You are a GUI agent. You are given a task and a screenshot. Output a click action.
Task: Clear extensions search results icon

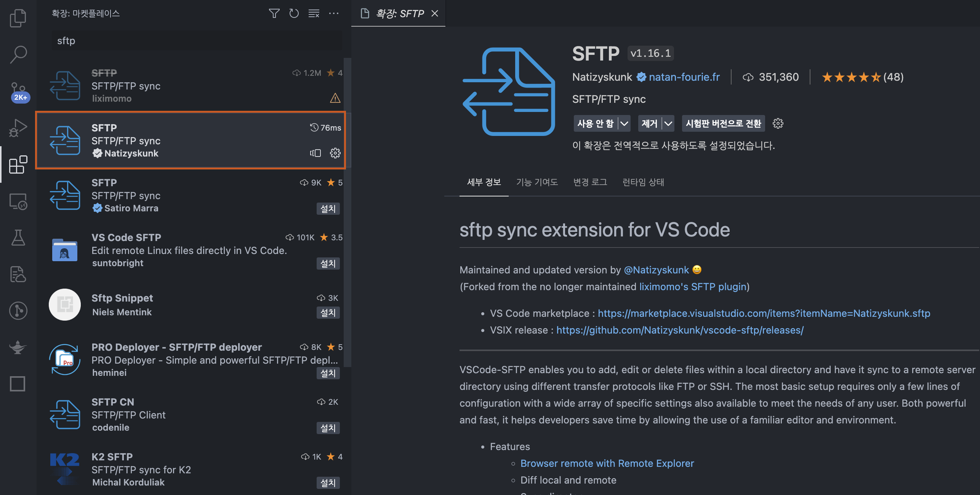[314, 14]
